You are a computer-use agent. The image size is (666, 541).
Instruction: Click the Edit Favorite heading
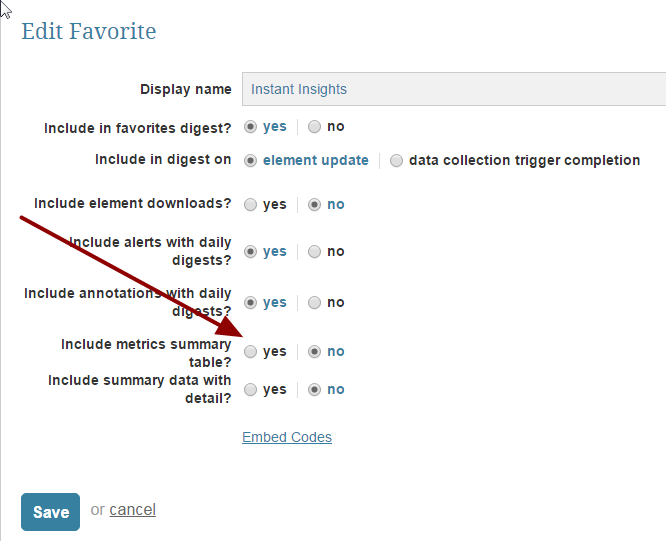pyautogui.click(x=89, y=31)
